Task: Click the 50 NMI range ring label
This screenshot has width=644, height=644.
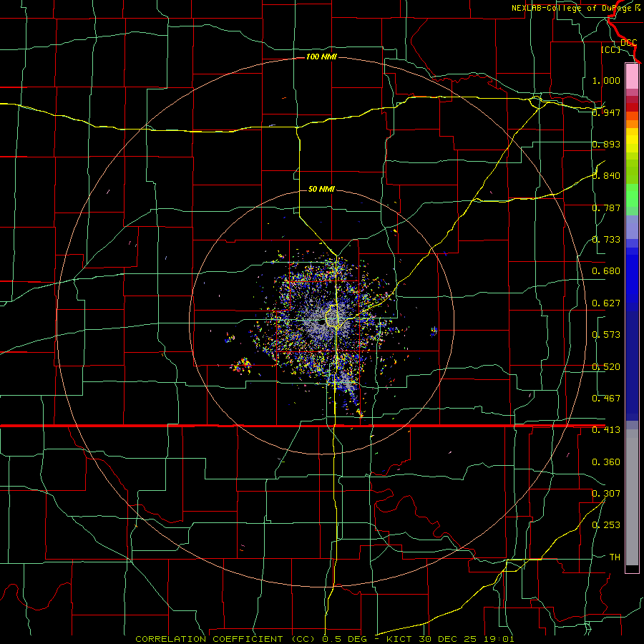Action: coord(321,189)
